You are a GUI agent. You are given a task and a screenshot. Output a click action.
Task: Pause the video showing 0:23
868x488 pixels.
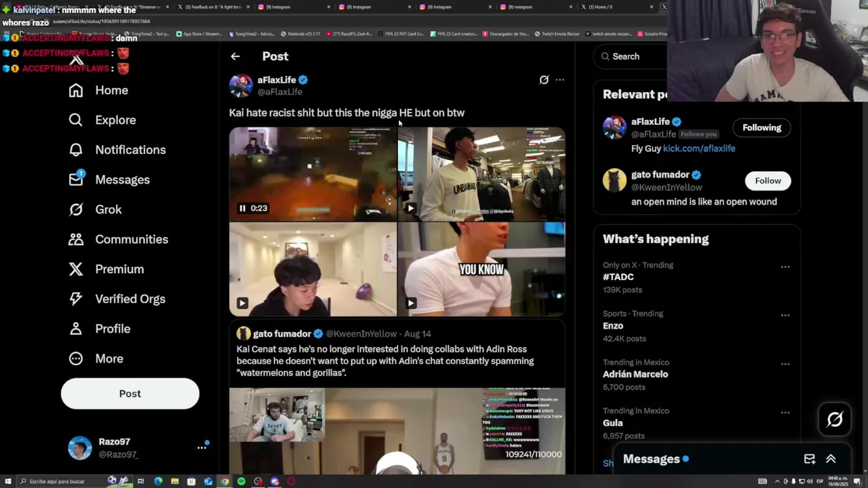[x=242, y=208]
